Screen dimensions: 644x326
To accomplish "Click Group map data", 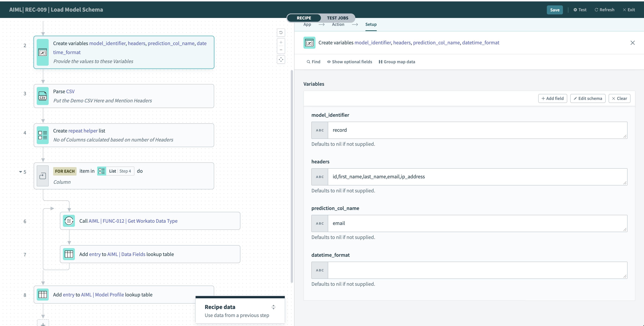I will [397, 62].
